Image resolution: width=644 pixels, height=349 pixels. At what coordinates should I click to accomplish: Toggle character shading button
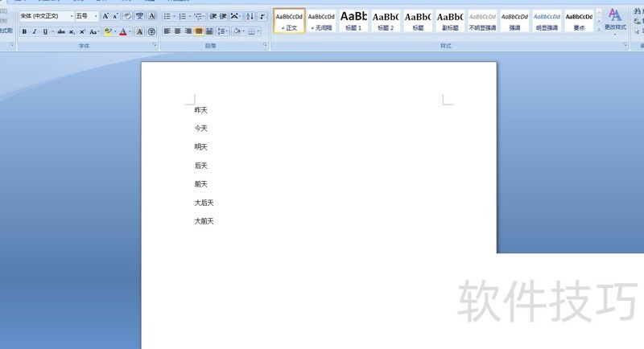click(139, 31)
